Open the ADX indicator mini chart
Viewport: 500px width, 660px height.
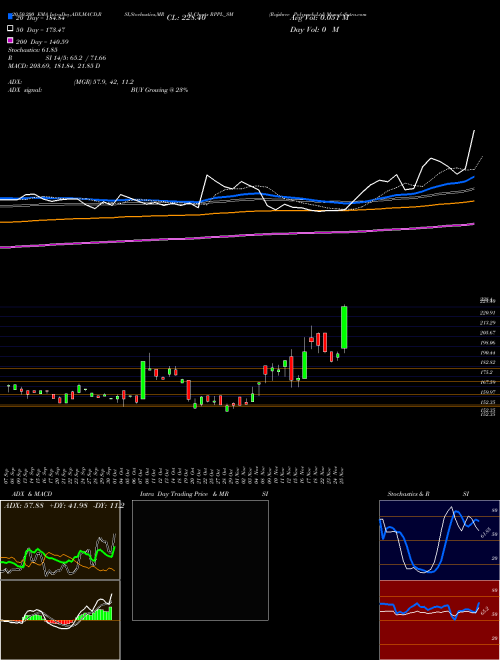[60, 540]
